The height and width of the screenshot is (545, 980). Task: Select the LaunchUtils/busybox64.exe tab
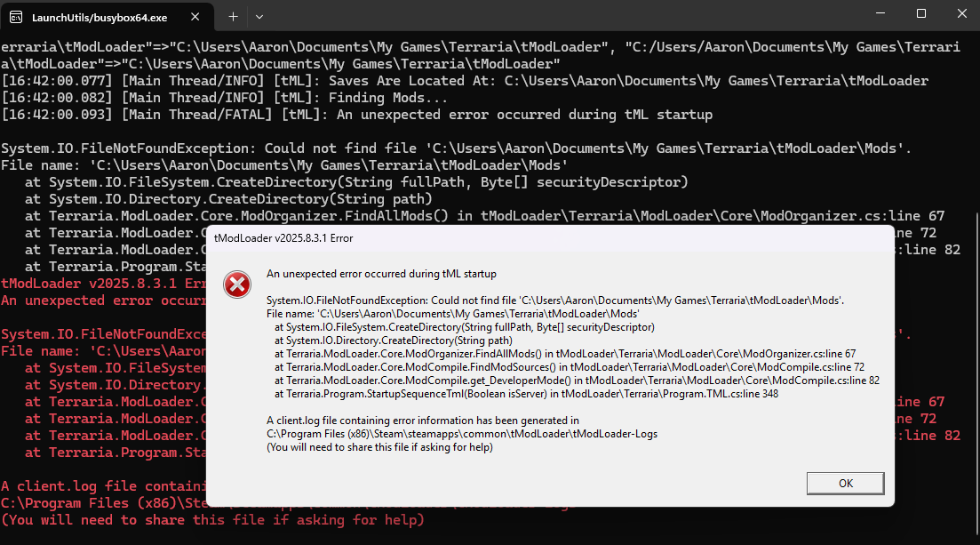[x=98, y=17]
